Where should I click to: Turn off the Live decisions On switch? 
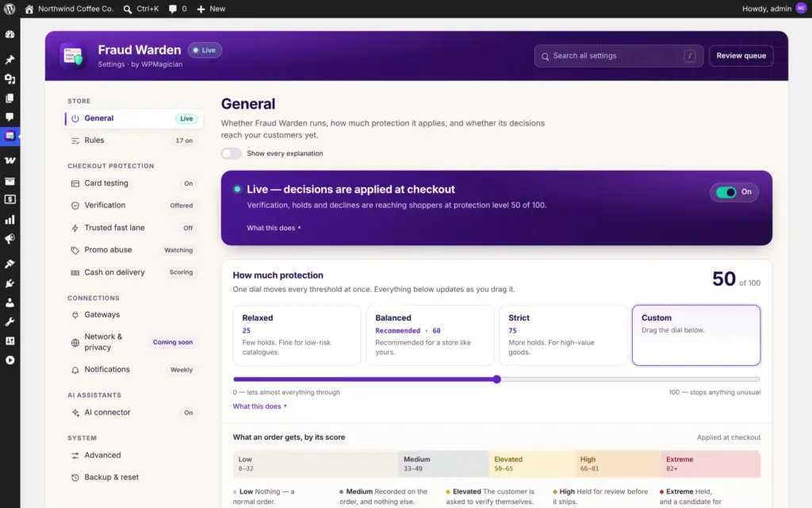coord(726,192)
